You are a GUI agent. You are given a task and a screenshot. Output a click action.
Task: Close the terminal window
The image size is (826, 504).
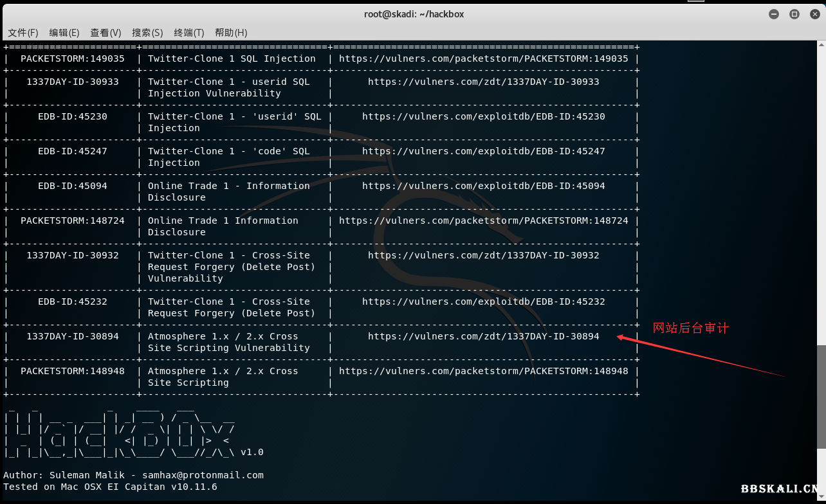tap(814, 14)
